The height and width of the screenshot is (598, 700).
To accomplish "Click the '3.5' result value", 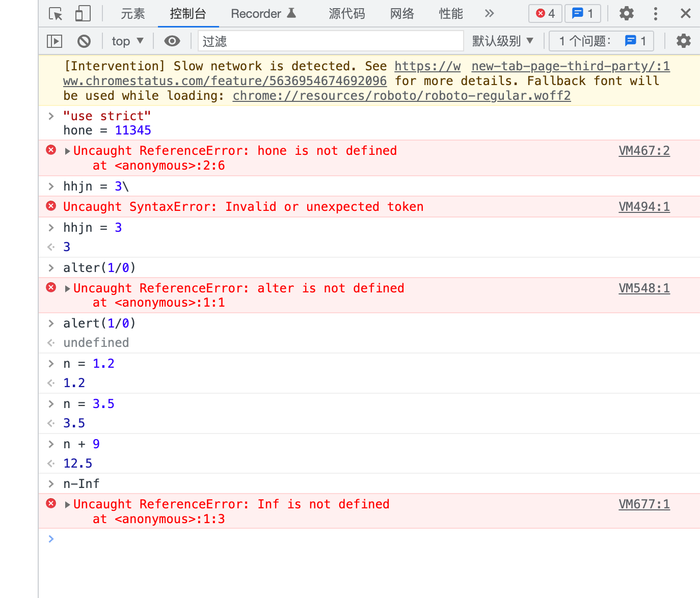I will point(74,423).
